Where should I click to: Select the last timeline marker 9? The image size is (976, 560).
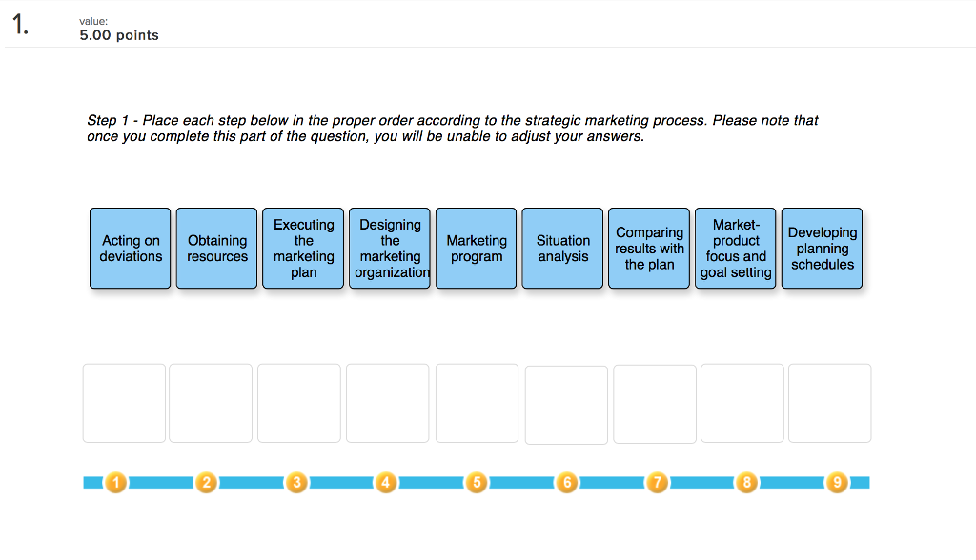[837, 482]
